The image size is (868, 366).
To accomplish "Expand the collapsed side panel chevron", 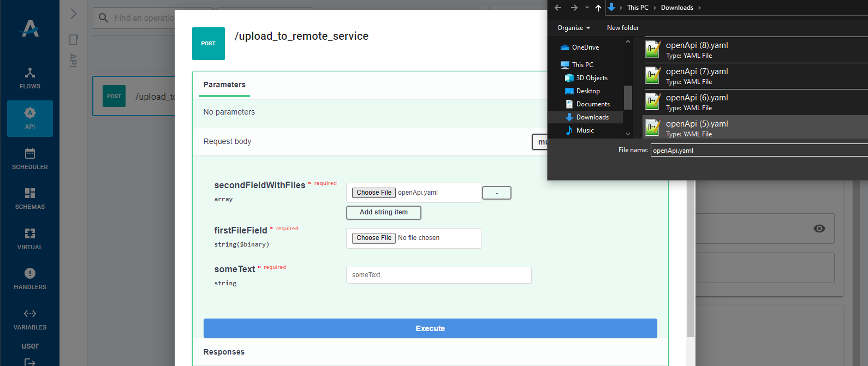I will click(x=74, y=14).
